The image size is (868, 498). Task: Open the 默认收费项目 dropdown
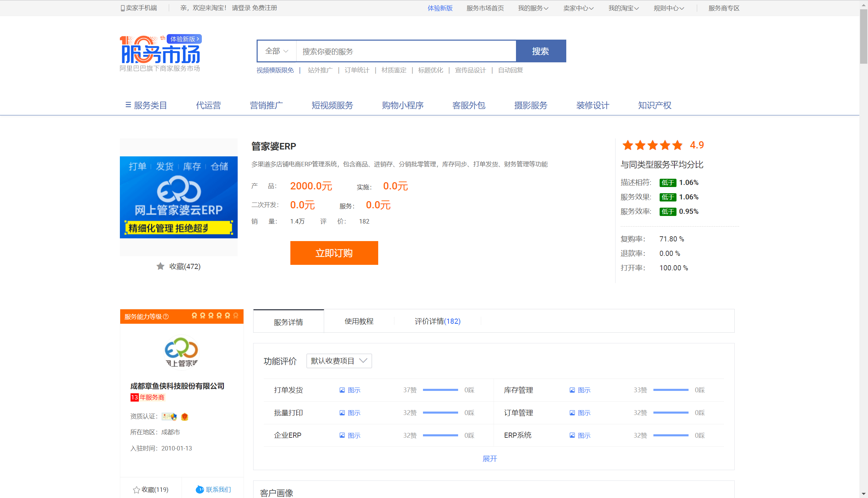(339, 361)
